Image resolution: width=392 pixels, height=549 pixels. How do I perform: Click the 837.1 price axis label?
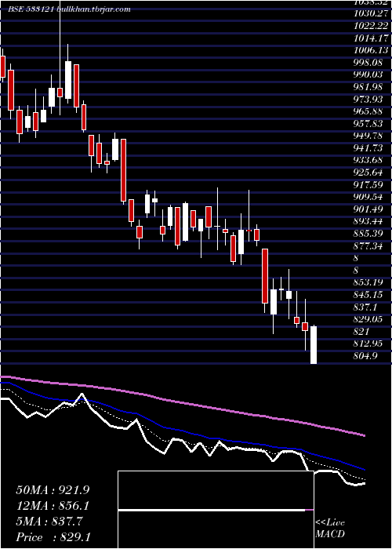[366, 307]
